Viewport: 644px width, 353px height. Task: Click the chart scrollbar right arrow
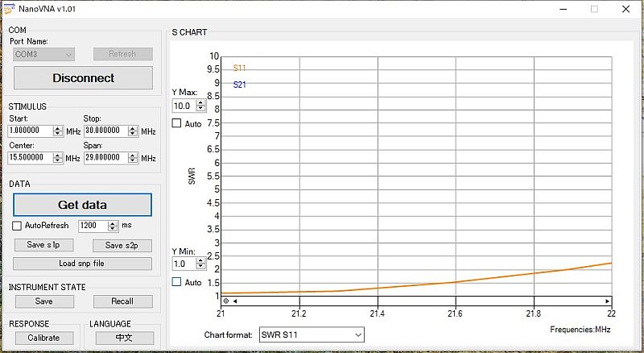[x=608, y=301]
